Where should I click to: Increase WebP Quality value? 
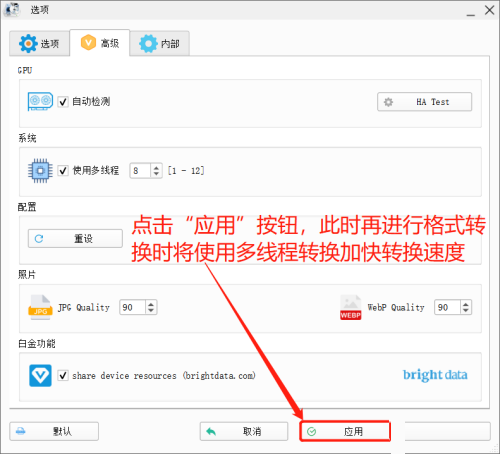pyautogui.click(x=466, y=304)
